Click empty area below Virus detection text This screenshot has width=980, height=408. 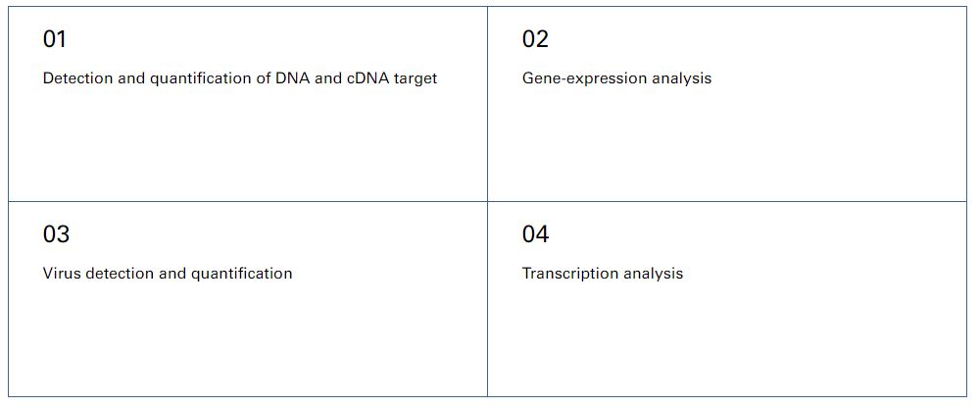(248, 339)
